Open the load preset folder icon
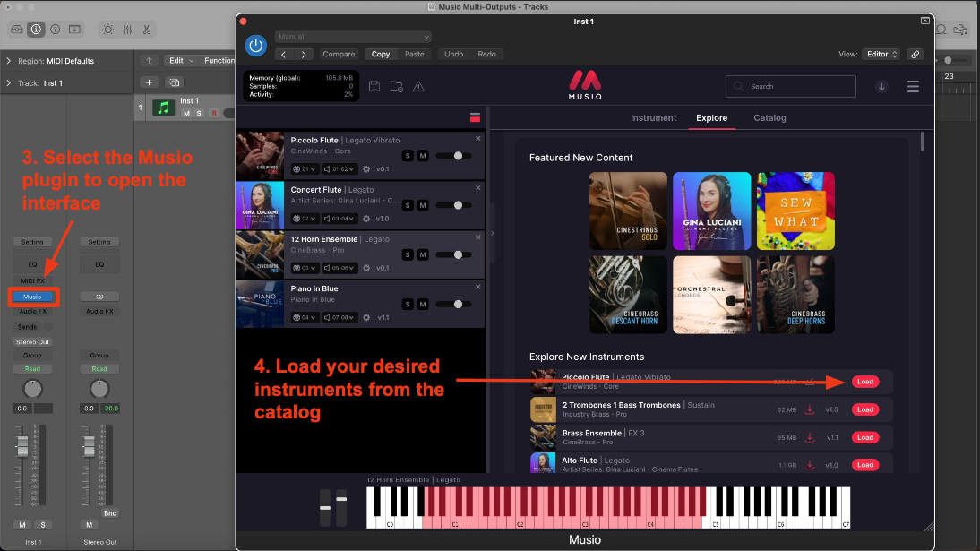The image size is (980, 551). point(396,86)
